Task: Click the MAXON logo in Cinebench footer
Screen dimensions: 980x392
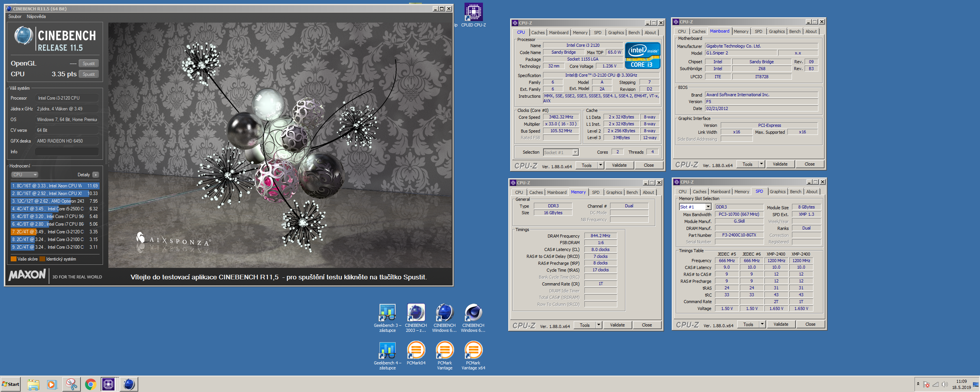Action: tap(27, 274)
